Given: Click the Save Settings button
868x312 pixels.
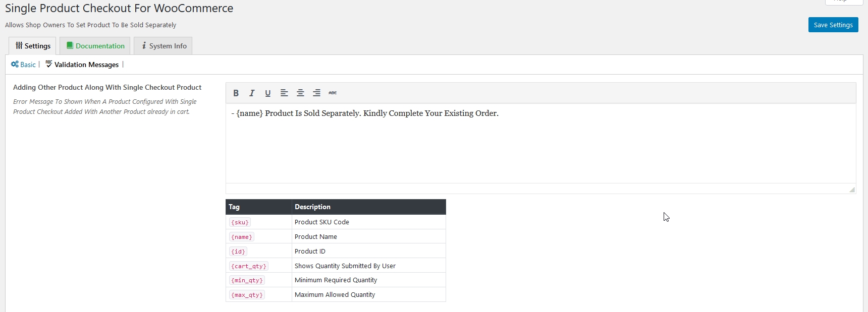Looking at the screenshot, I should [x=833, y=25].
